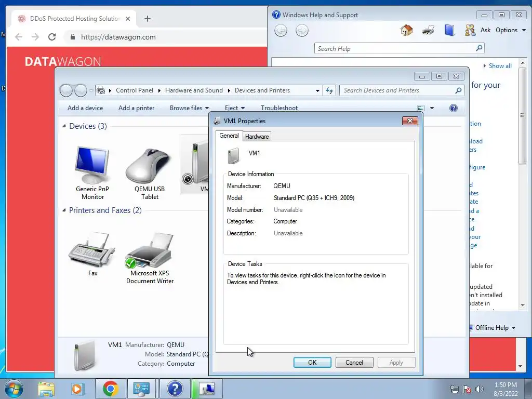Collapse the Devices (3) group
The height and width of the screenshot is (399, 532).
pos(64,126)
